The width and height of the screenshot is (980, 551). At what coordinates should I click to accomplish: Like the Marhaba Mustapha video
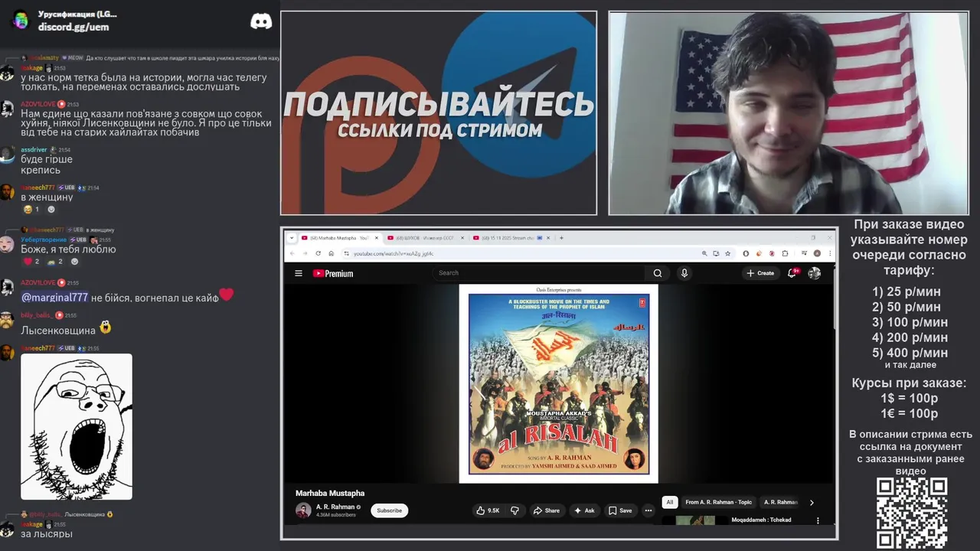pyautogui.click(x=488, y=510)
